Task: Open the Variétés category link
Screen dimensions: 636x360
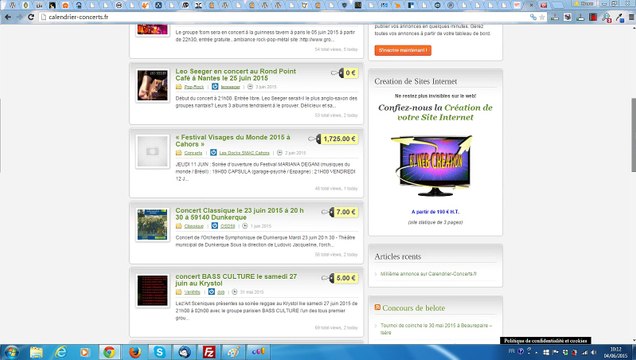Action: point(192,292)
